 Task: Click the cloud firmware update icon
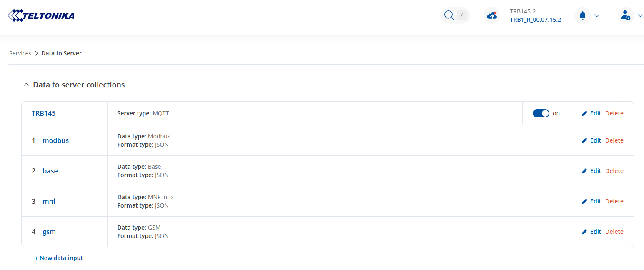(x=492, y=15)
